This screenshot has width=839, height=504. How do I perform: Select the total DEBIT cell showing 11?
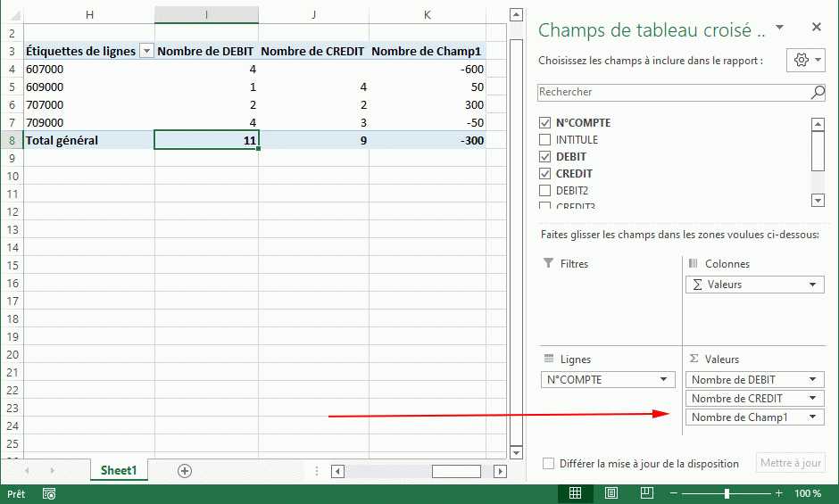[x=206, y=140]
